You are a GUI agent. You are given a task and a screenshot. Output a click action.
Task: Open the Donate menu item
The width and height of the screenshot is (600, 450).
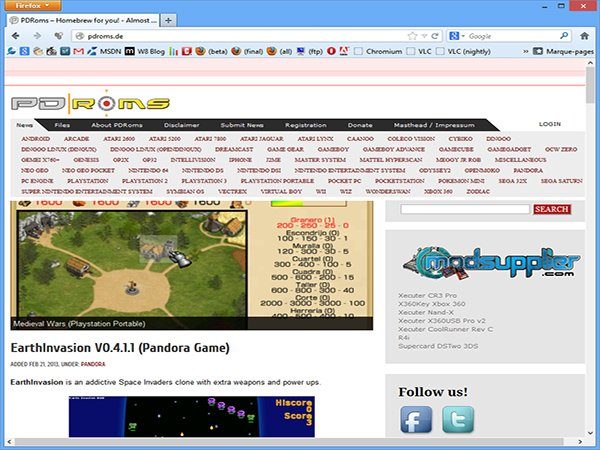click(360, 125)
